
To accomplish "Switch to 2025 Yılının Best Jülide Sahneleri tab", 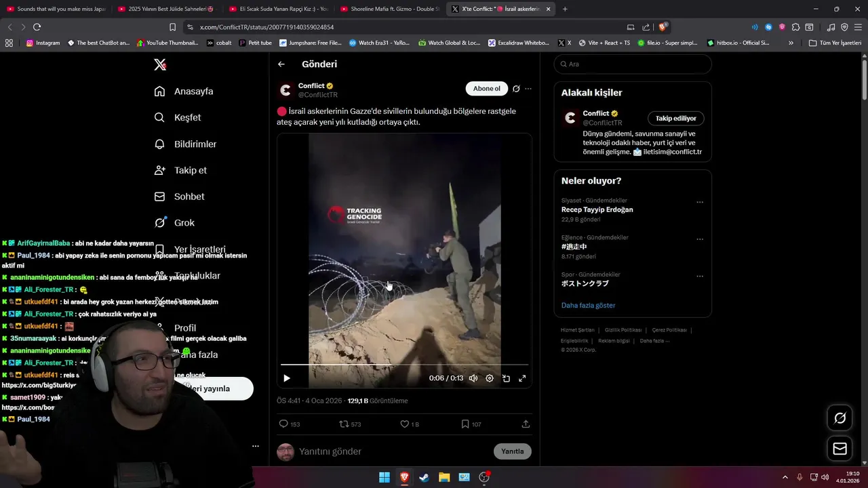I will click(x=167, y=9).
